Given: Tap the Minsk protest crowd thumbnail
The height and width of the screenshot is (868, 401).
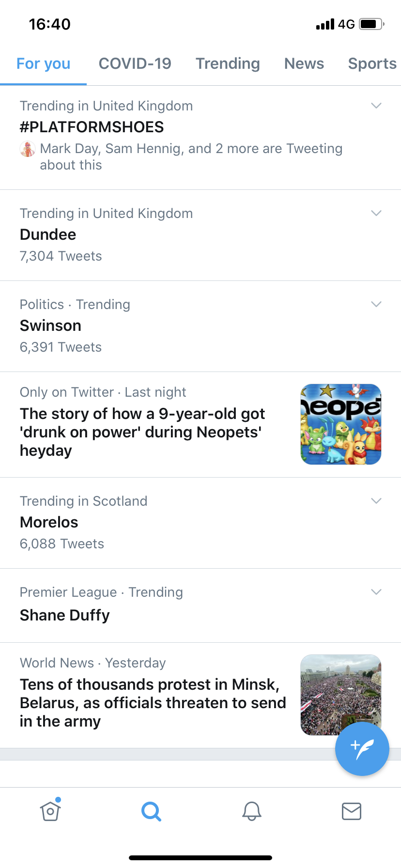Looking at the screenshot, I should tap(341, 695).
